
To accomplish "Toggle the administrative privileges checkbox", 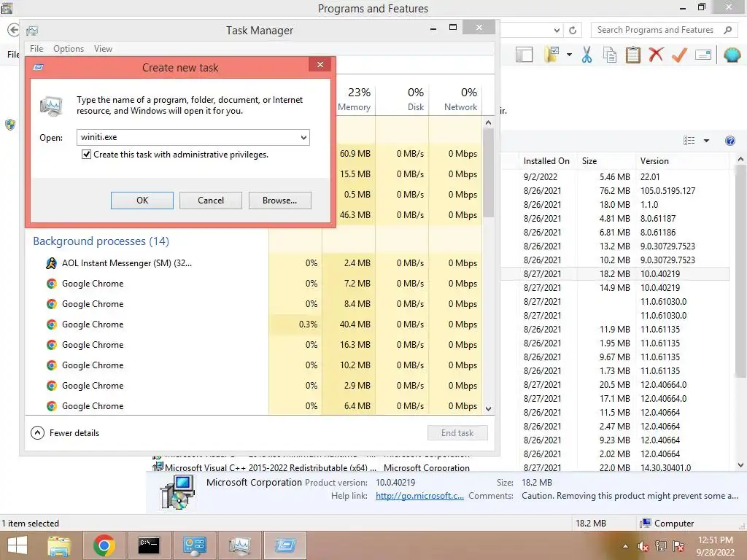I will [86, 155].
